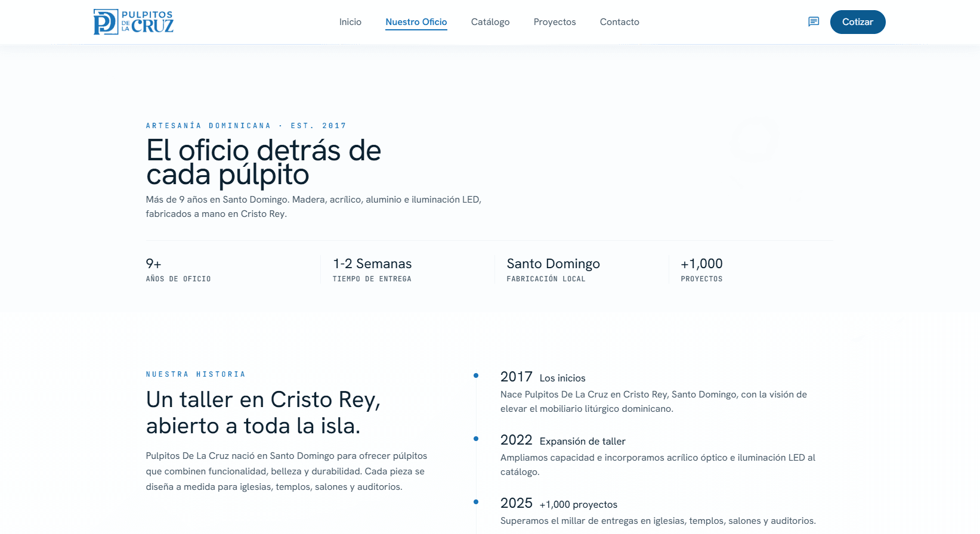
Task: Click the 2025 timeline year
Action: [x=517, y=503]
